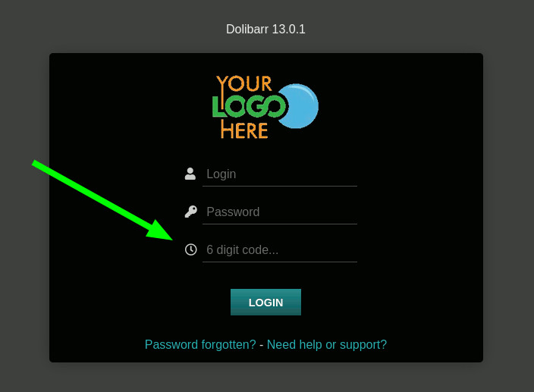Click the Dolibarr 13.0.1 version title
The width and height of the screenshot is (534, 392).
pyautogui.click(x=265, y=29)
